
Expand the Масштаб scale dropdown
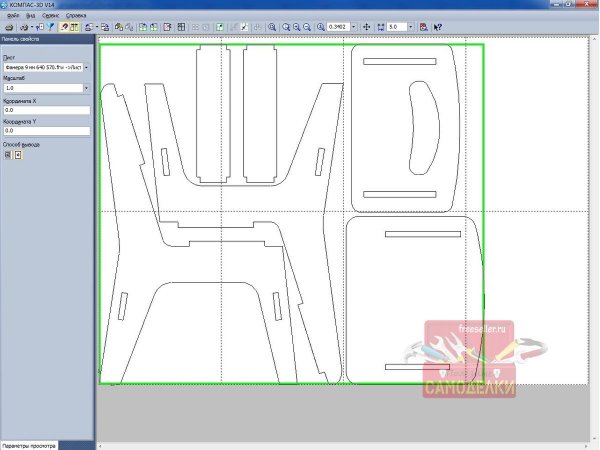(x=87, y=88)
